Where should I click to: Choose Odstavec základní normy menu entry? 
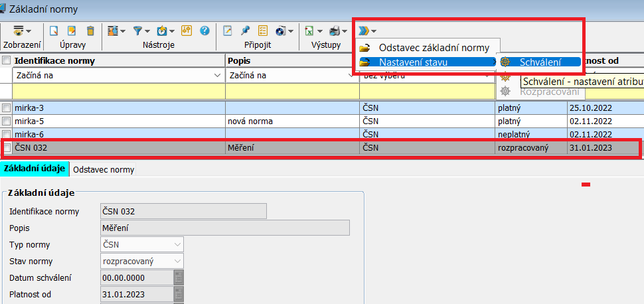tap(434, 48)
